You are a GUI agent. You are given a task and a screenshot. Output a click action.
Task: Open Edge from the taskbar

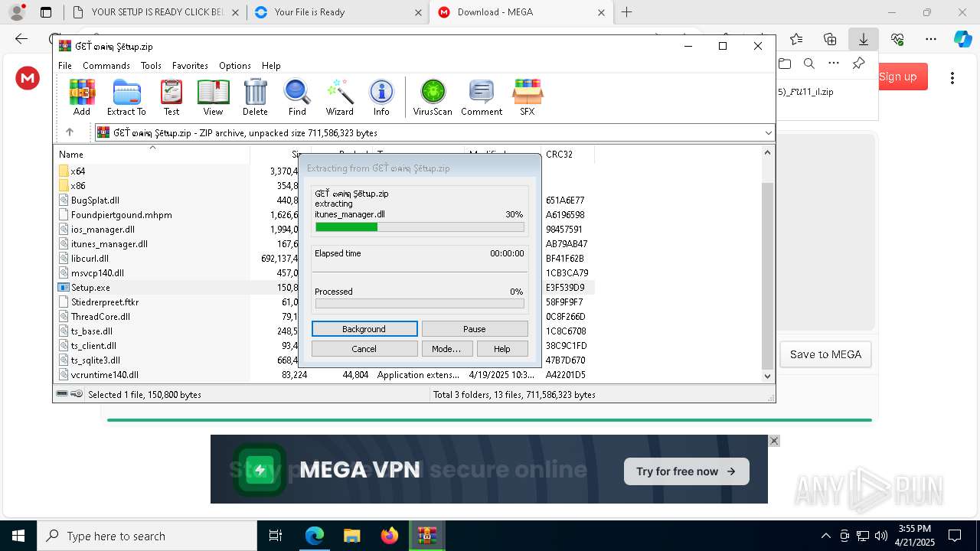(x=315, y=536)
